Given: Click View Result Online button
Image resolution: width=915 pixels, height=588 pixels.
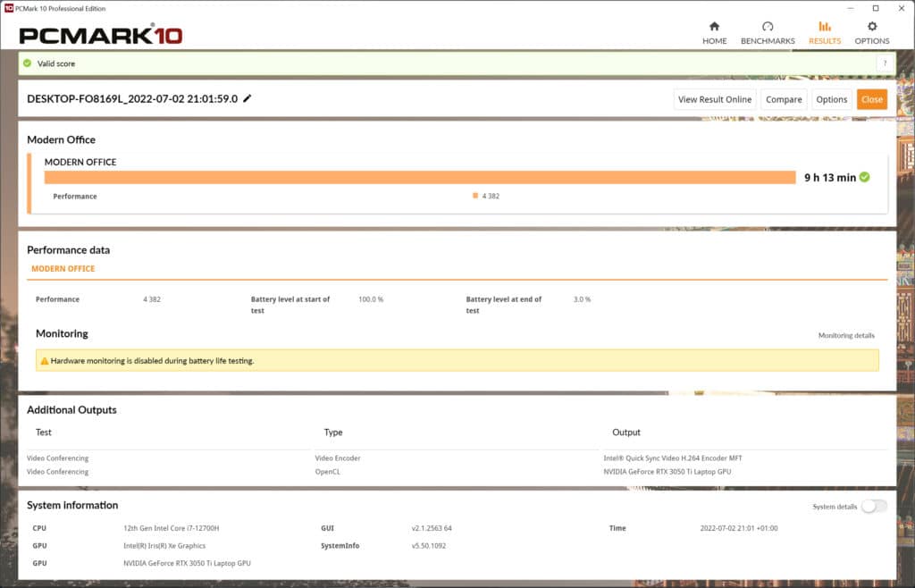Looking at the screenshot, I should pyautogui.click(x=715, y=99).
